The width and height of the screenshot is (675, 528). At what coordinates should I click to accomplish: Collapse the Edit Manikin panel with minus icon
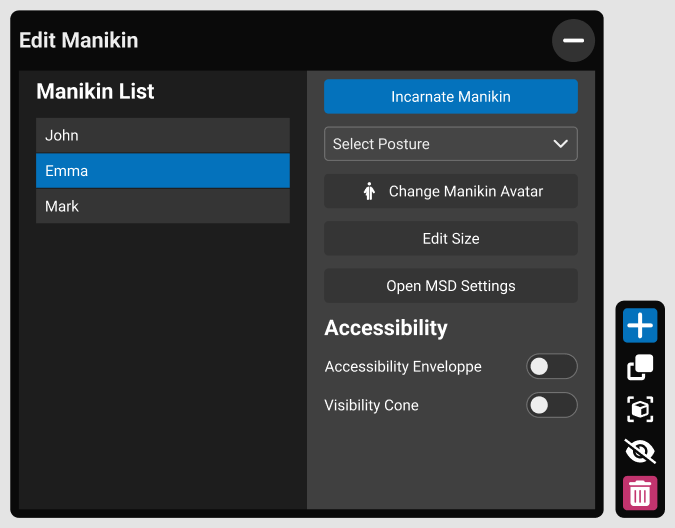[x=573, y=41]
